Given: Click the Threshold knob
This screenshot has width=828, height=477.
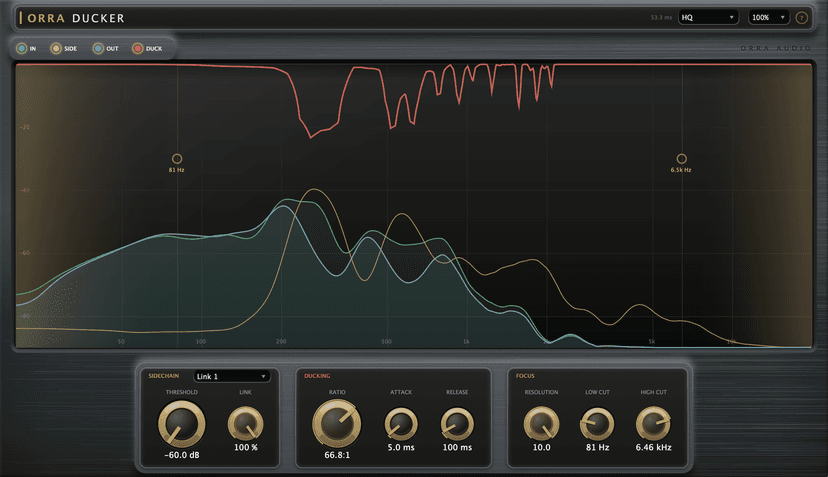Looking at the screenshot, I should (x=182, y=424).
